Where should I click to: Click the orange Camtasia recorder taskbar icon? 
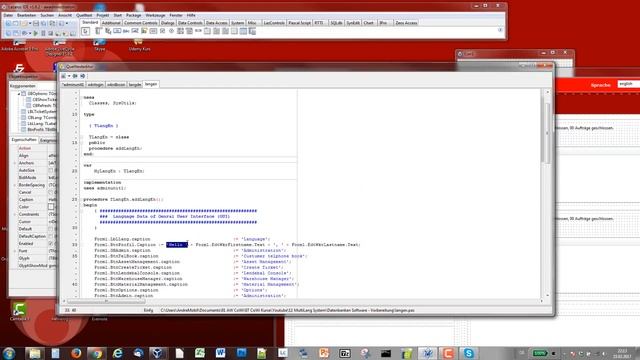pyautogui.click(x=448, y=353)
